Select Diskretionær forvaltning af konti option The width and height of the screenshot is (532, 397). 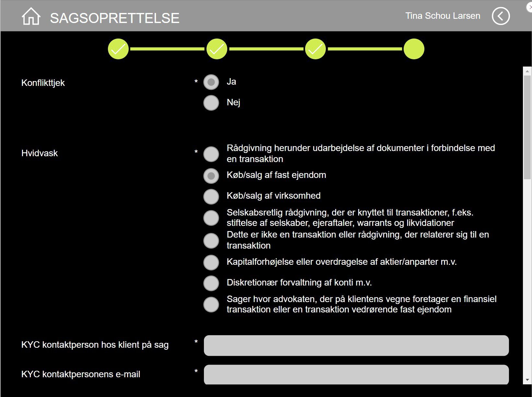(x=211, y=283)
